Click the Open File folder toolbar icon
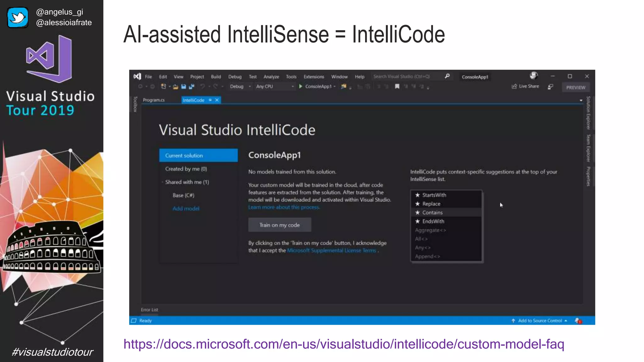 click(x=175, y=86)
